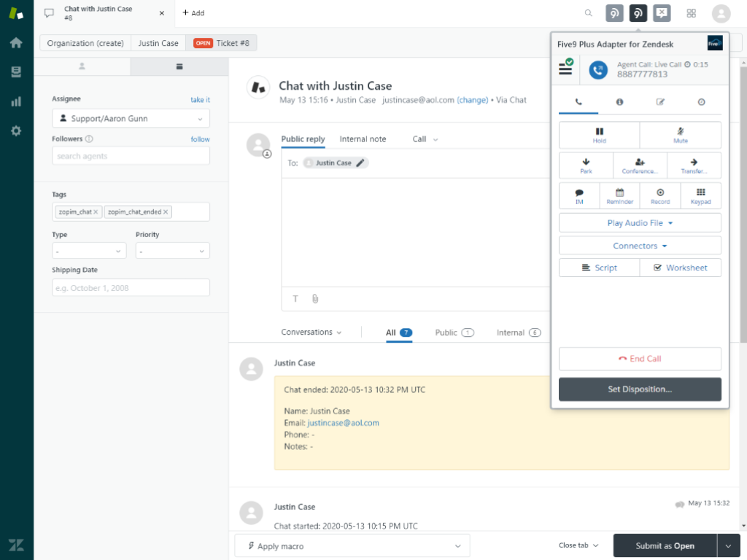747x560 pixels.
Task: Open the Worksheet
Action: (x=681, y=268)
